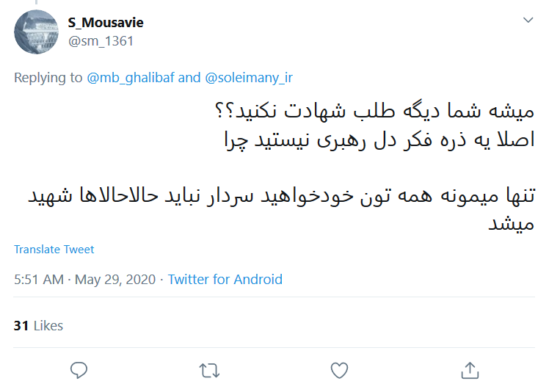Click the S_Mousavie profile avatar
This screenshot has width=549, height=392.
coord(37,32)
